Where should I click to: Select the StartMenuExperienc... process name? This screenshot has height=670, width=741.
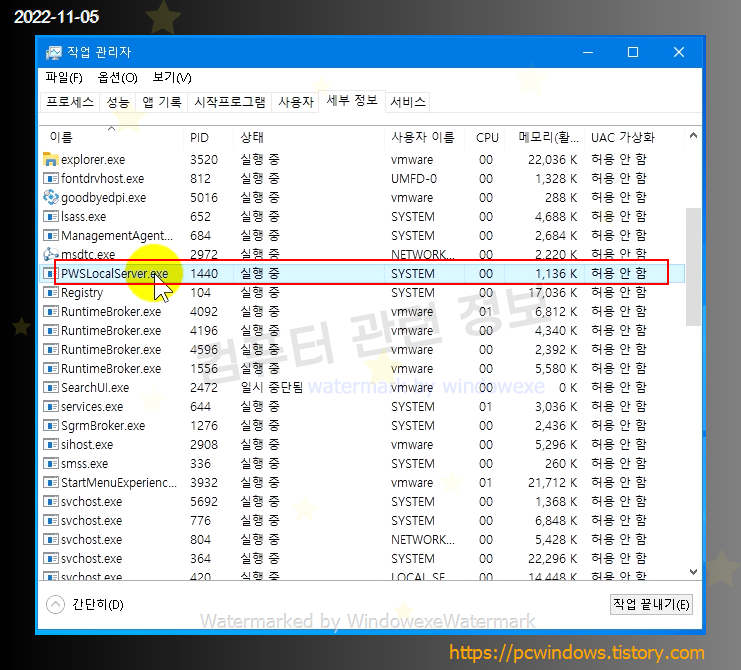119,482
